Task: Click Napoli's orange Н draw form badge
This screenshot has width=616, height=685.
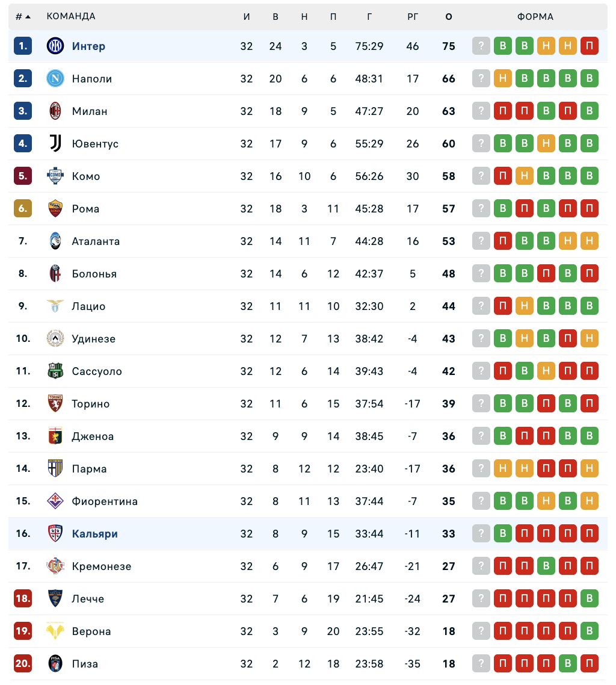Action: 503,78
